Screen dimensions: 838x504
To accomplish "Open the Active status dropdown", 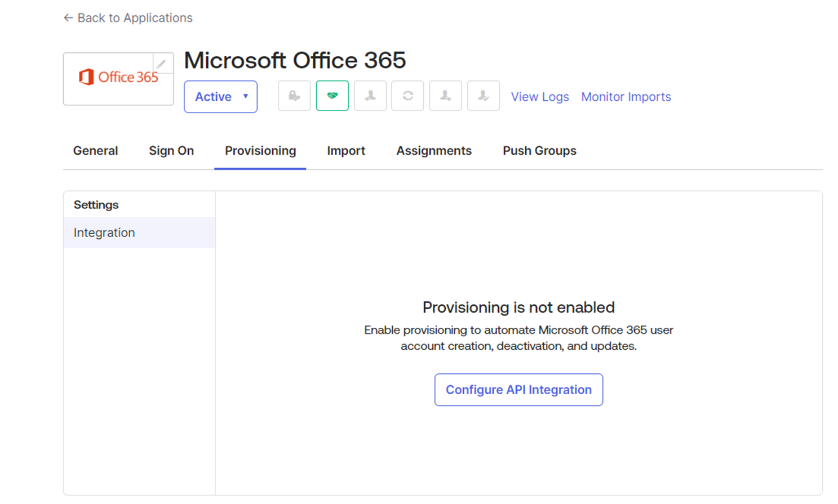I will tap(220, 97).
